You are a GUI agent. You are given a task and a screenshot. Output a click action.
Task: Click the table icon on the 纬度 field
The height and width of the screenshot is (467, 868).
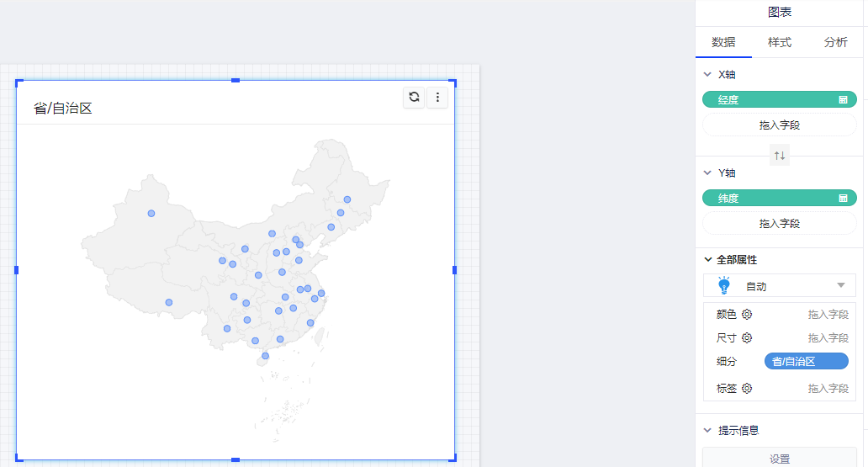843,199
